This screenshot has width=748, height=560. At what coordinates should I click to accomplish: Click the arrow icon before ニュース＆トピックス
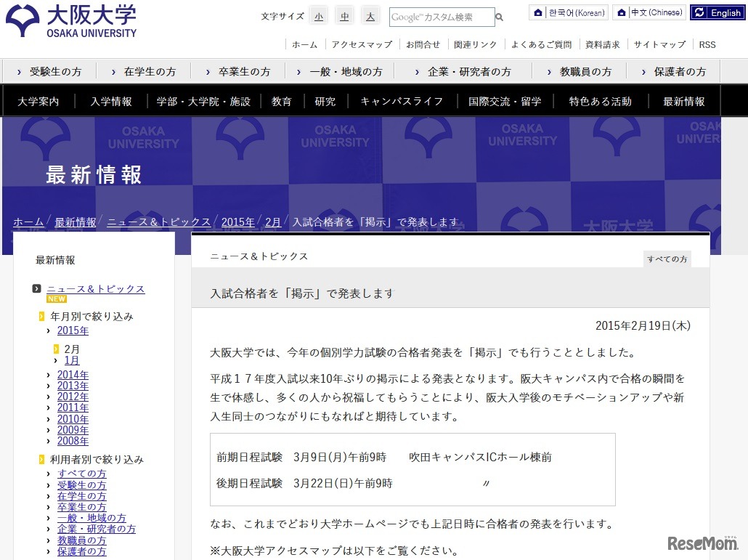click(x=36, y=288)
